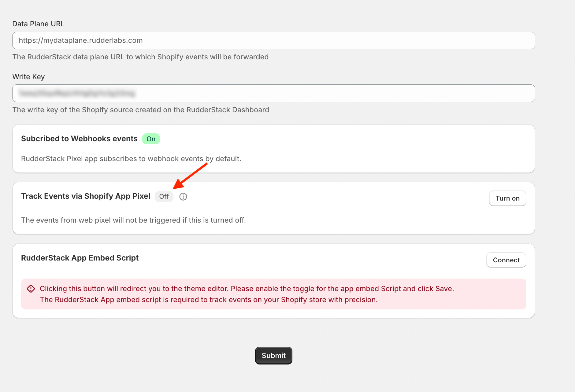575x392 pixels.
Task: Click the 'Write Key' label
Action: click(28, 77)
